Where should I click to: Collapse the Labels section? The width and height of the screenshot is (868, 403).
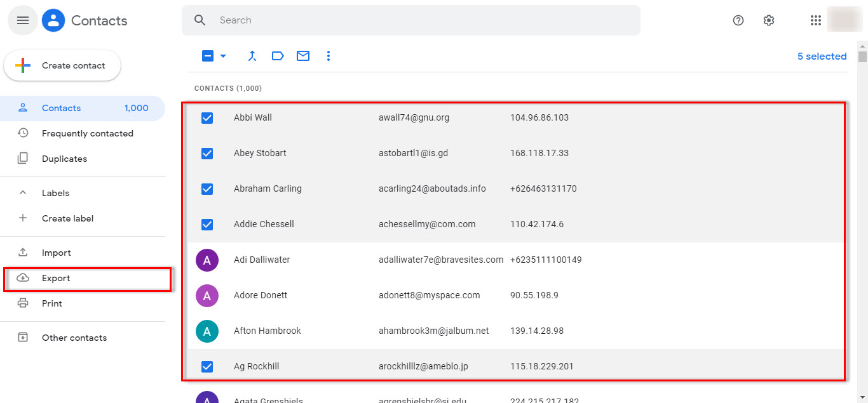pos(22,192)
